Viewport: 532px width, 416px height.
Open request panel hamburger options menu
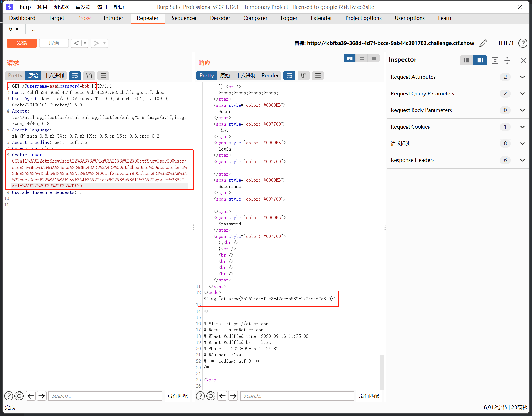pyautogui.click(x=103, y=76)
